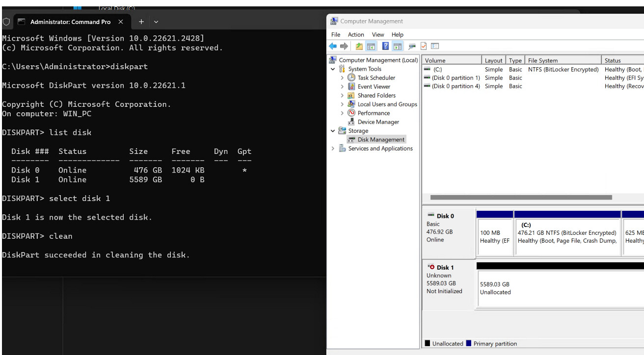Viewport: 644px width, 355px height.
Task: Click the blue Help question mark toolbar icon
Action: 385,46
